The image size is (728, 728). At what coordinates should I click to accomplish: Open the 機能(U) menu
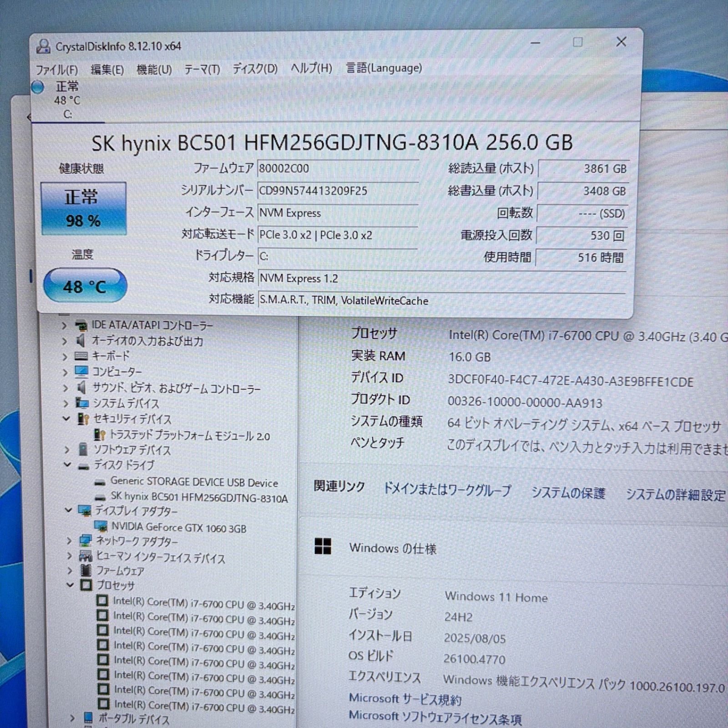click(154, 70)
